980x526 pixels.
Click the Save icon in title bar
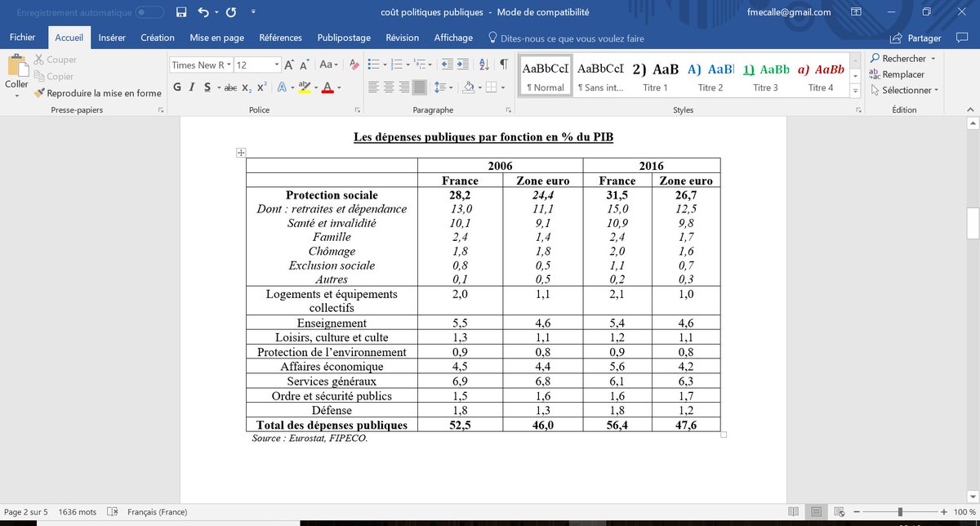(x=180, y=12)
